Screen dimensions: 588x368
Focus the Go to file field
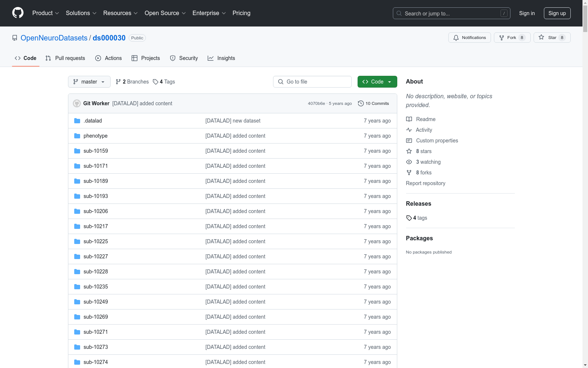(x=312, y=82)
